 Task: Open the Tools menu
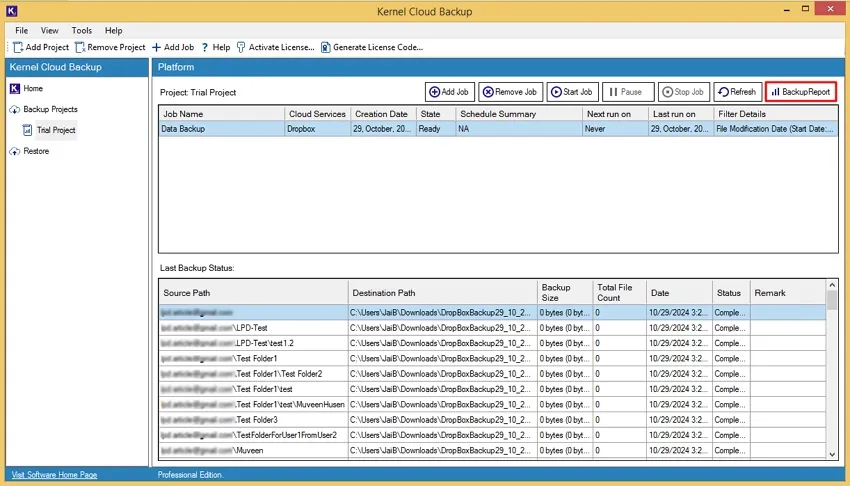(82, 30)
